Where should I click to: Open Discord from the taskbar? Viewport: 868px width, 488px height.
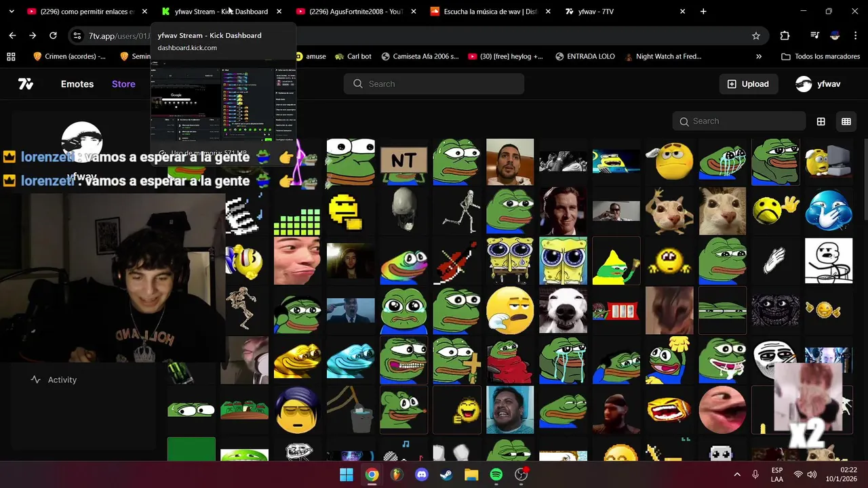(x=421, y=474)
